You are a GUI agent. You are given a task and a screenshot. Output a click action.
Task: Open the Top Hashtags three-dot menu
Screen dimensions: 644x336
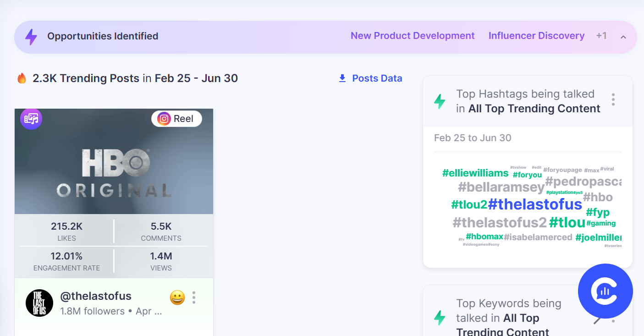pos(613,99)
